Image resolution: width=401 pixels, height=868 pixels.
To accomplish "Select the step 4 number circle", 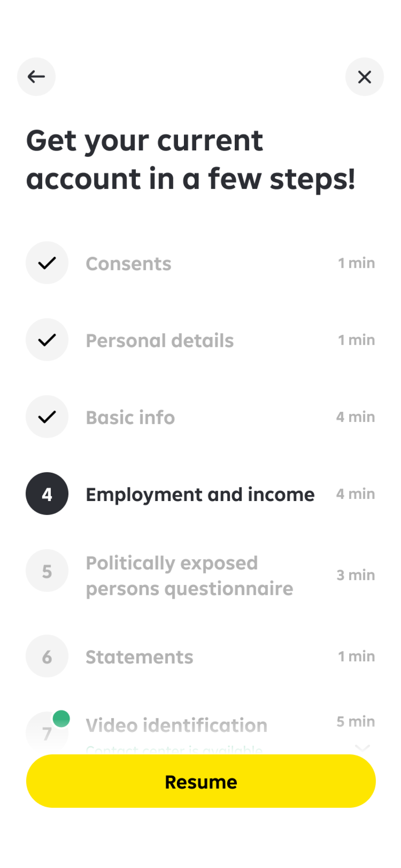I will tap(47, 494).
